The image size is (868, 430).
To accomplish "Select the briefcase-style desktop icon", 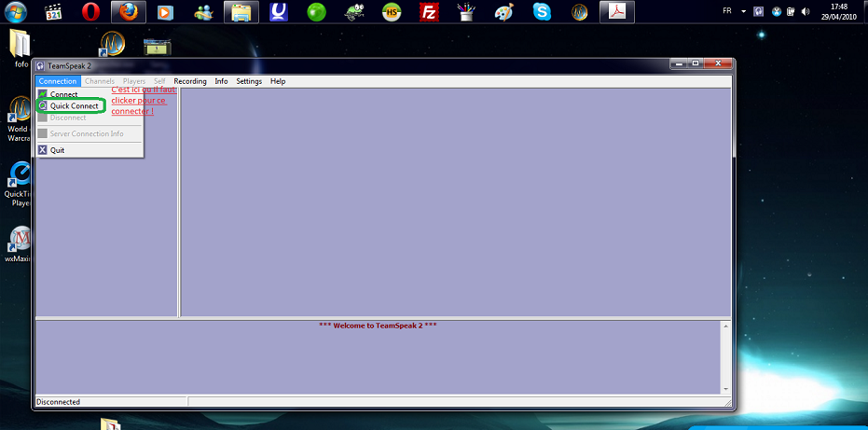I will pyautogui.click(x=158, y=47).
